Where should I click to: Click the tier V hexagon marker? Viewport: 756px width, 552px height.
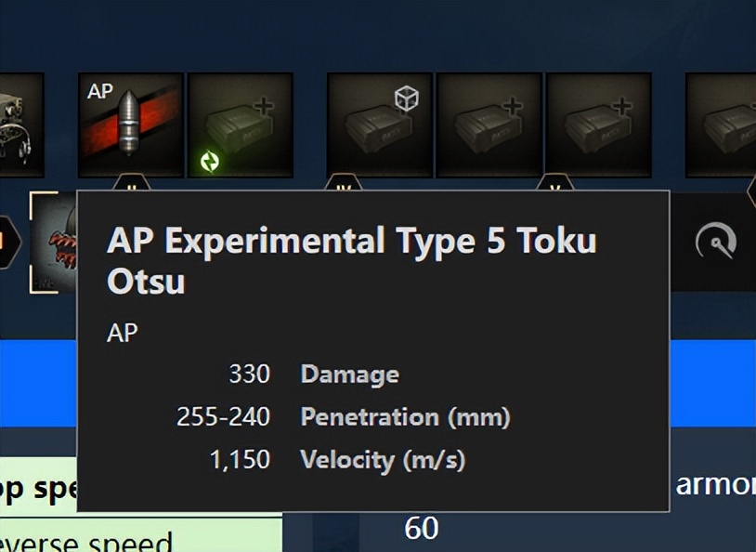click(x=554, y=184)
